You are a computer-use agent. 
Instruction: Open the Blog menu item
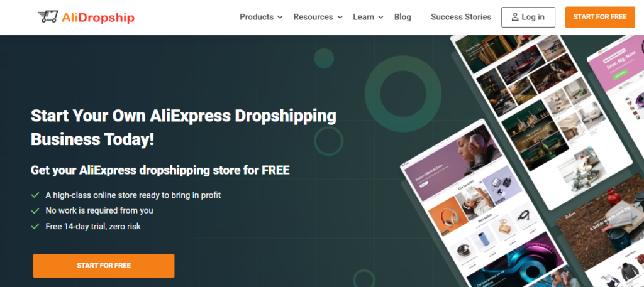pos(402,17)
